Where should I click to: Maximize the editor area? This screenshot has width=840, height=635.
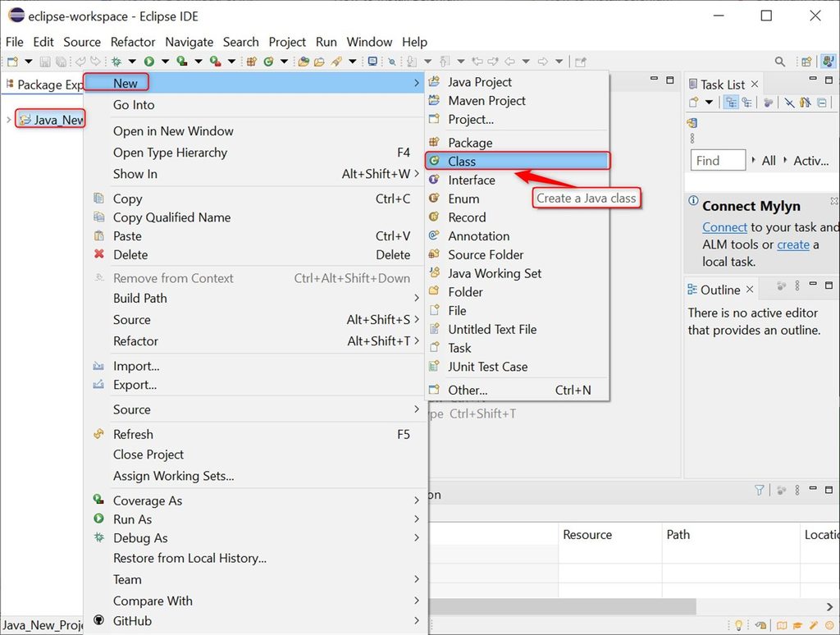pos(669,80)
